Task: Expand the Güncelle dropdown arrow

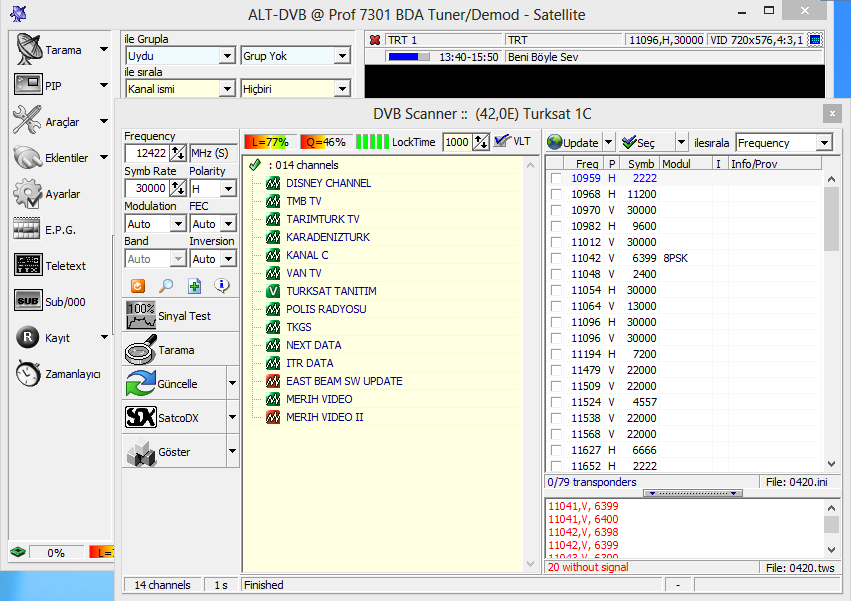Action: pyautogui.click(x=232, y=383)
